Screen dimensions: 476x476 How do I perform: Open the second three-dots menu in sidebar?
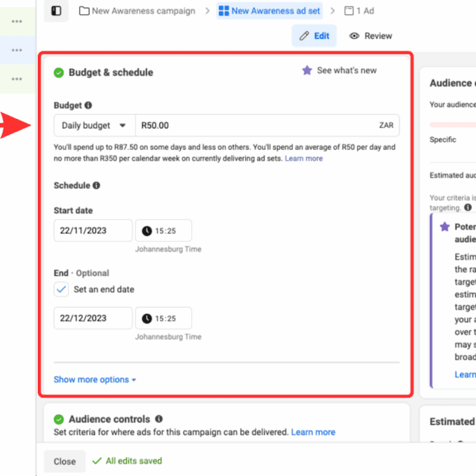point(17,50)
